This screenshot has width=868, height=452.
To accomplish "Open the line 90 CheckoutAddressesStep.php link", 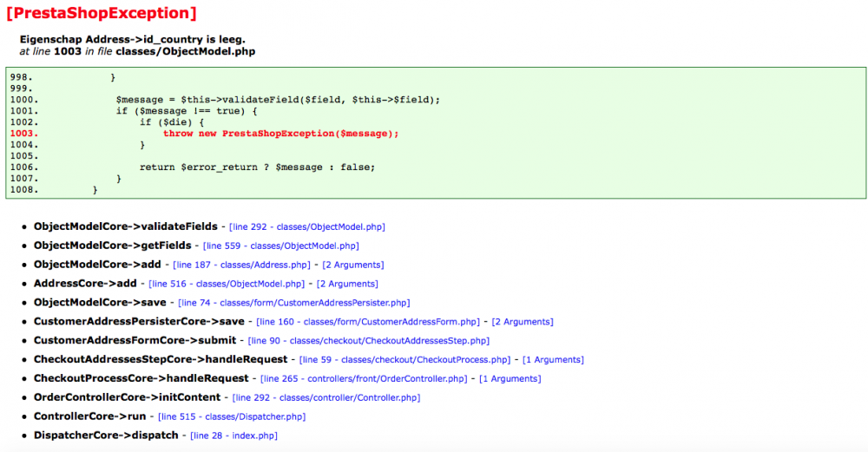I will 368,341.
